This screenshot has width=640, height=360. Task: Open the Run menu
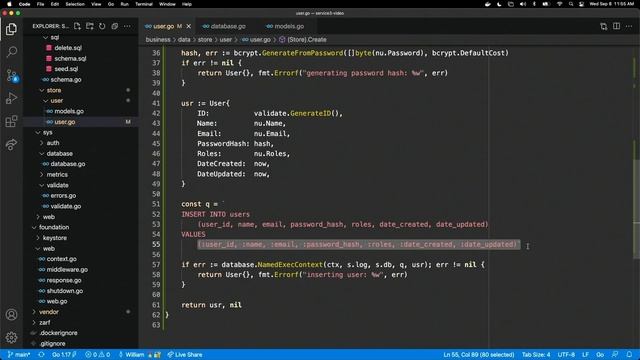tap(124, 4)
